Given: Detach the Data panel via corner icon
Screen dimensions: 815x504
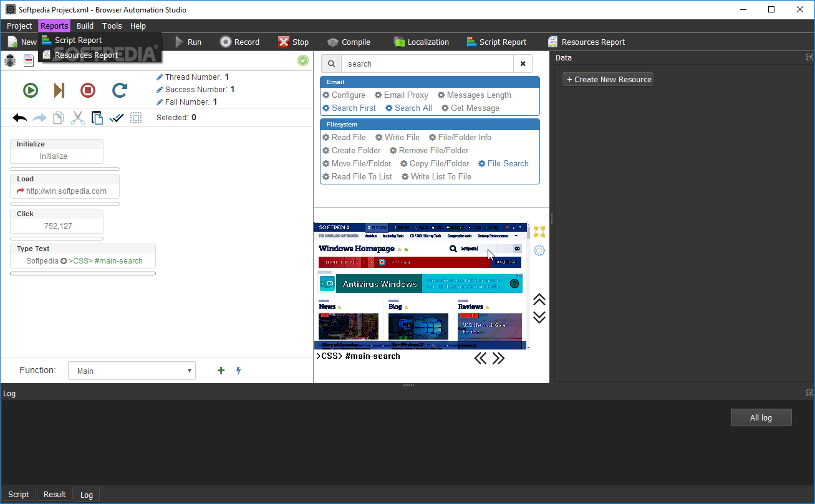Looking at the screenshot, I should point(809,57).
